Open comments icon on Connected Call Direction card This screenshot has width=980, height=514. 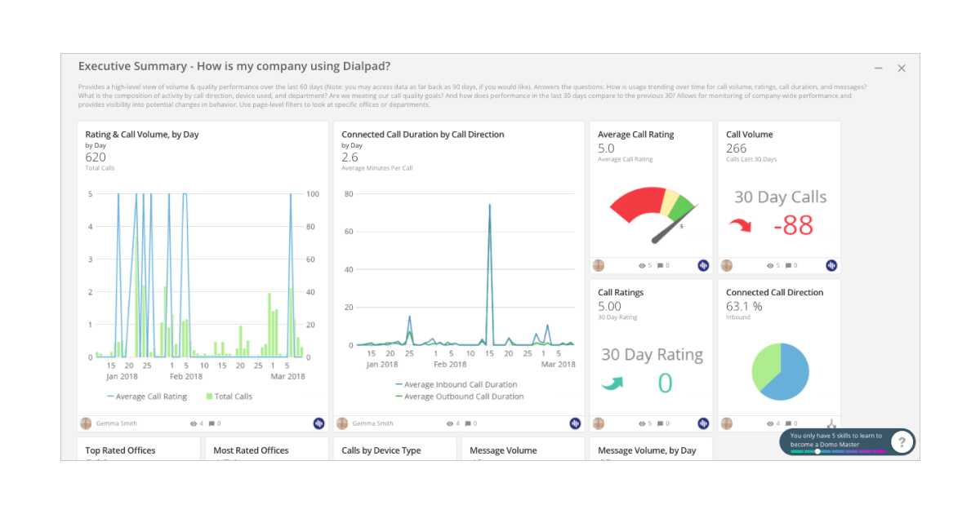pyautogui.click(x=788, y=423)
